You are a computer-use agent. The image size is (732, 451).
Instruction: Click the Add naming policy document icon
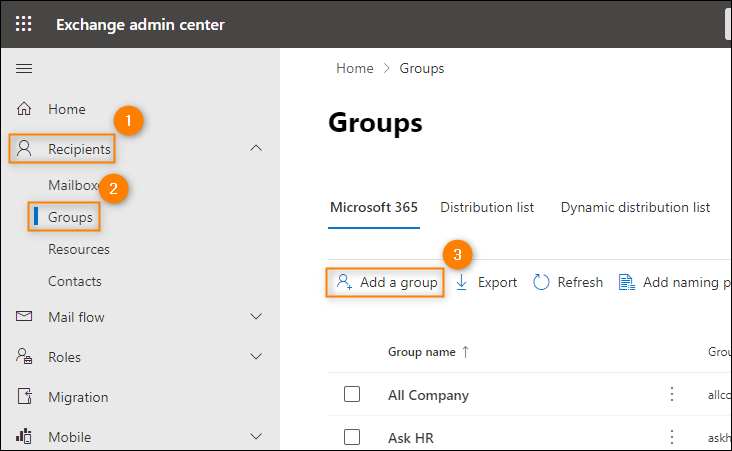click(626, 282)
